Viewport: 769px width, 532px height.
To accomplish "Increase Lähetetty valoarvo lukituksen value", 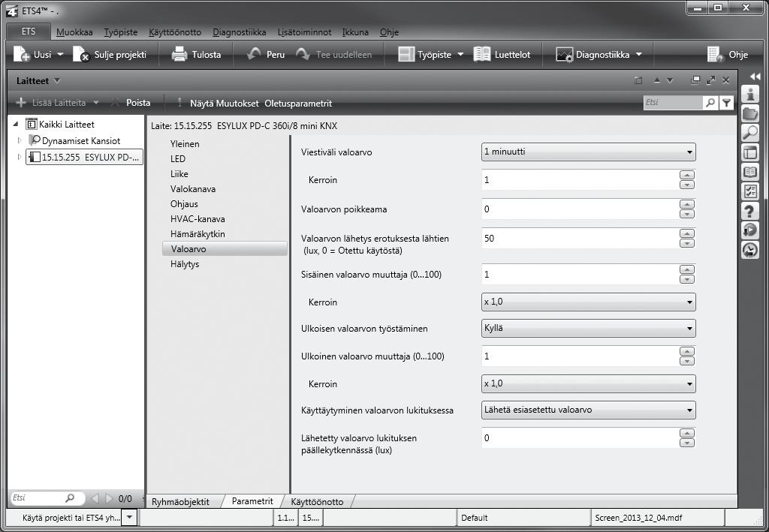I will pyautogui.click(x=687, y=433).
